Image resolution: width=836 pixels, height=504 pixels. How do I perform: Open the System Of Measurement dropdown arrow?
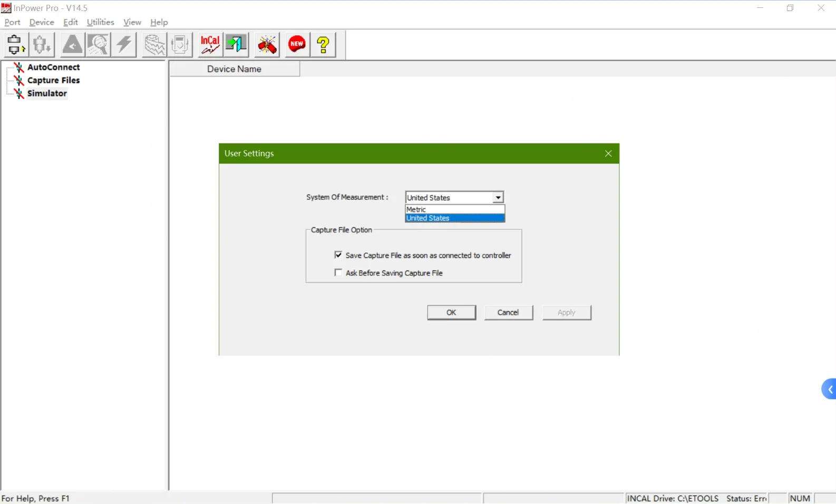498,197
